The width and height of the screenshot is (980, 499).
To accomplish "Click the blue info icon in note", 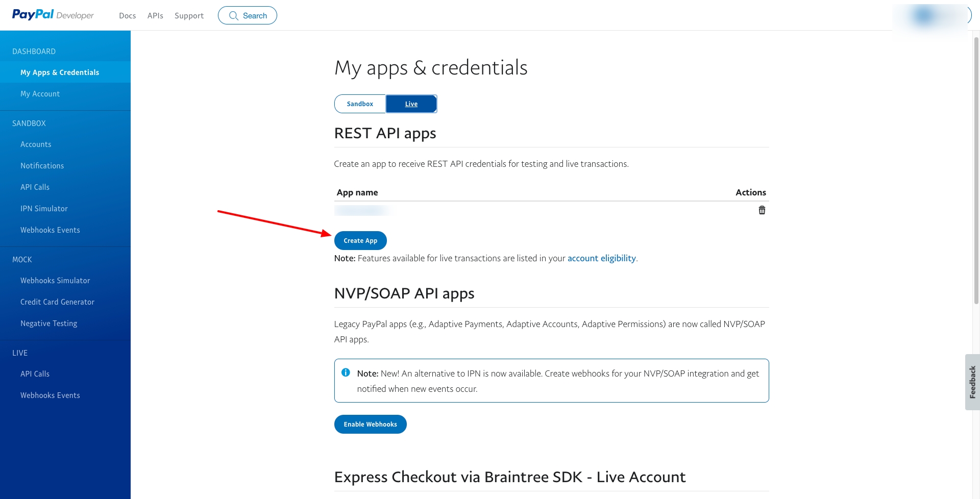I will [x=346, y=372].
